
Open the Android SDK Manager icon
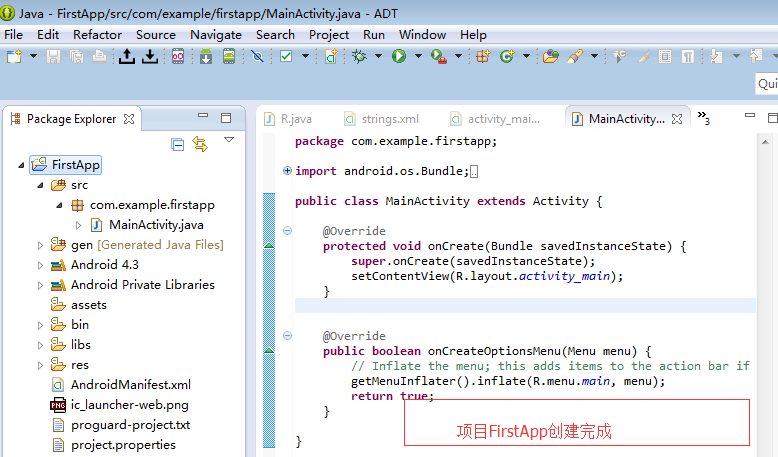[205, 57]
